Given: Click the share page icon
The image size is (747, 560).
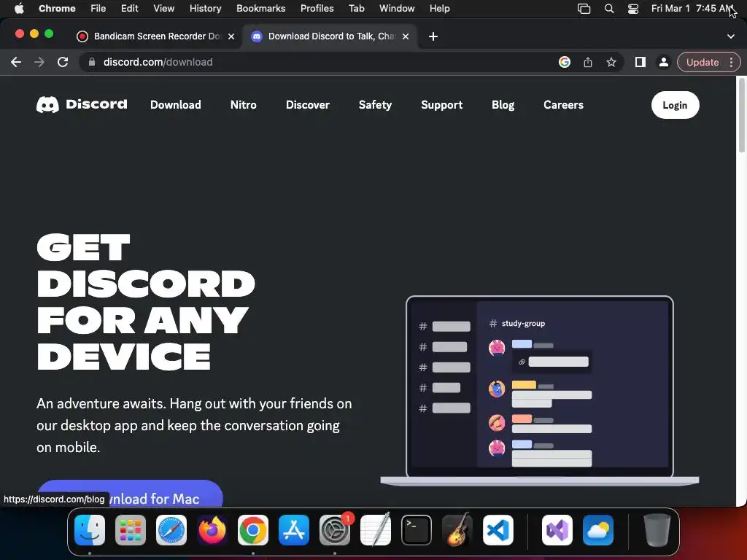Looking at the screenshot, I should click(x=588, y=63).
